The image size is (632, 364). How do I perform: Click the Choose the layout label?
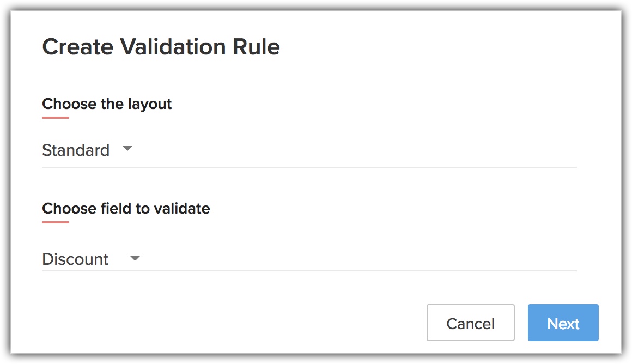(107, 104)
